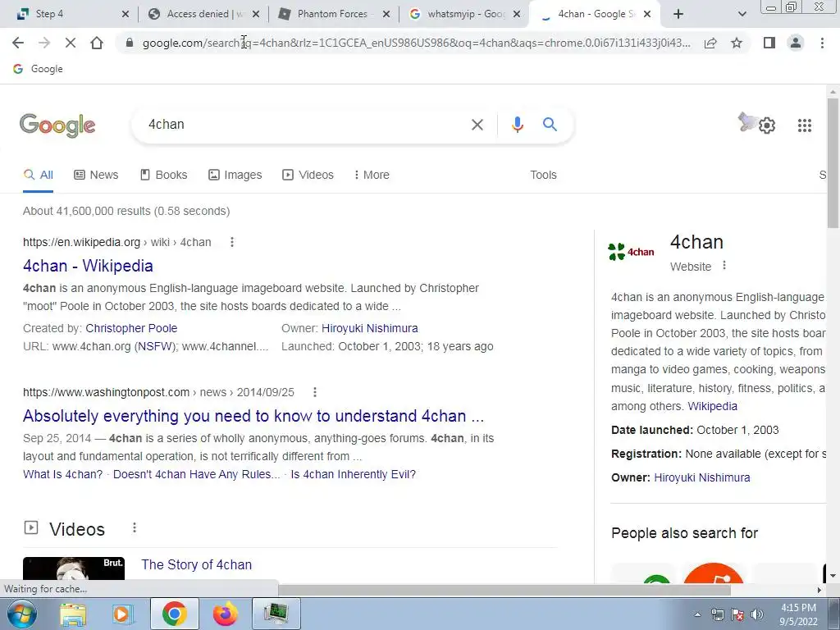
Task: Open The Story of 4chan video
Action: (x=197, y=564)
